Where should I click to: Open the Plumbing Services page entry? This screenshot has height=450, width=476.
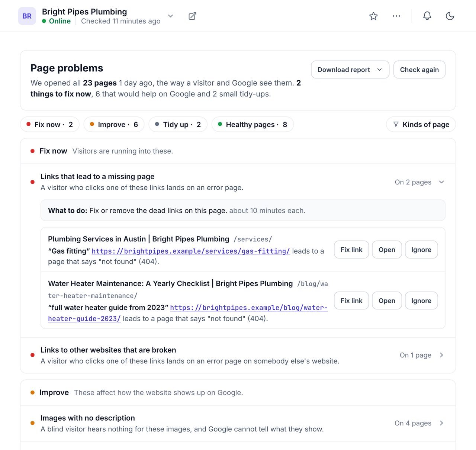(x=387, y=250)
